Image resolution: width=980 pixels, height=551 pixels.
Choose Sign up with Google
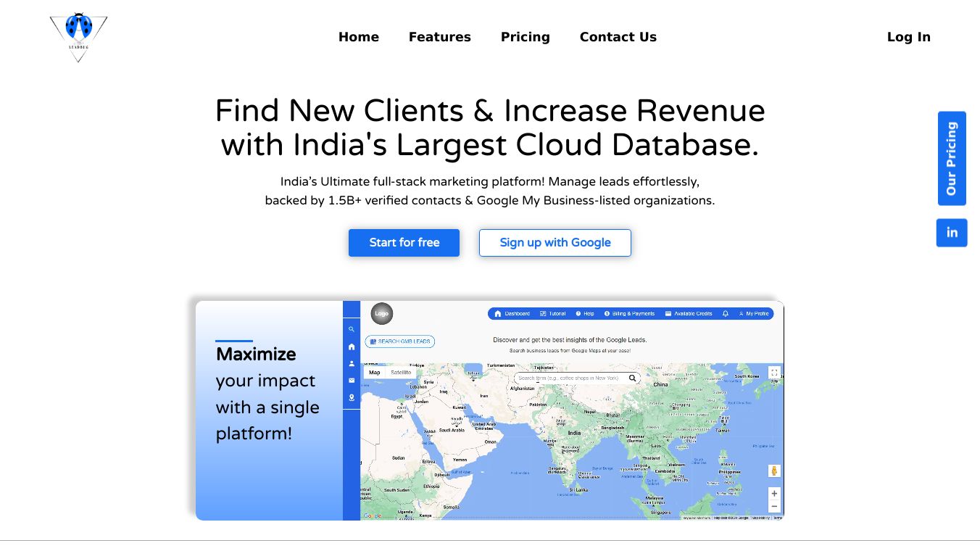555,243
